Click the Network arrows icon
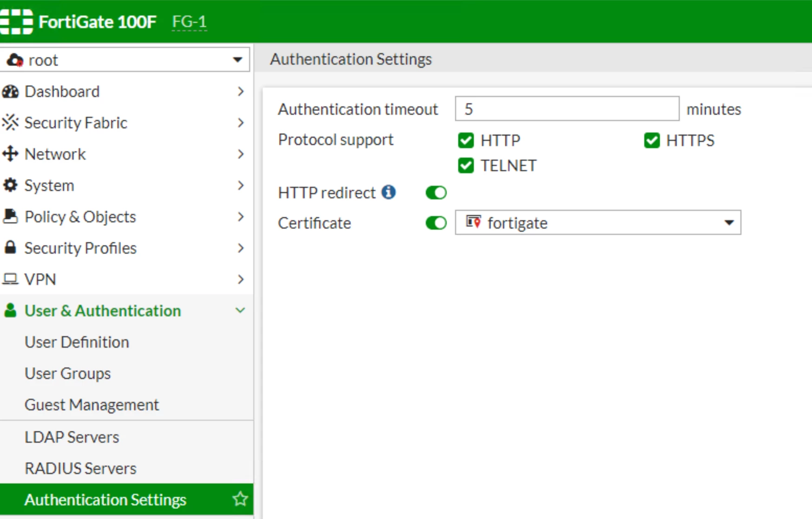The height and width of the screenshot is (519, 812). click(x=10, y=154)
